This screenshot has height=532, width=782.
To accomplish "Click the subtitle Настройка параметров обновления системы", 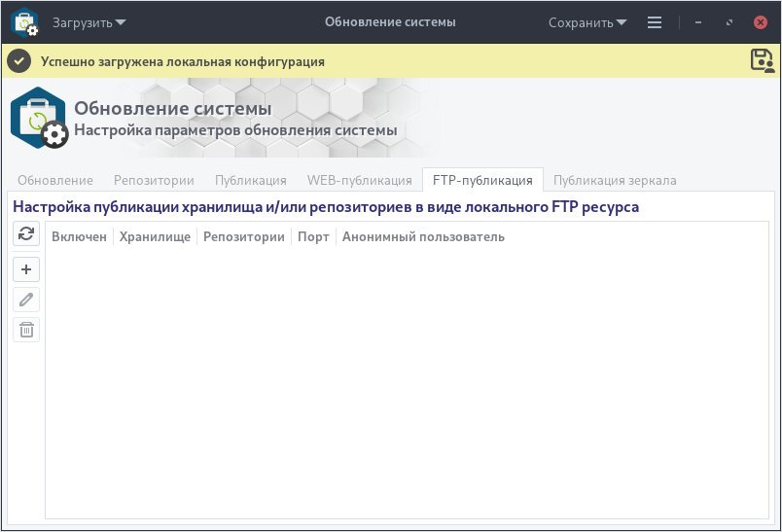I will pos(235,130).
